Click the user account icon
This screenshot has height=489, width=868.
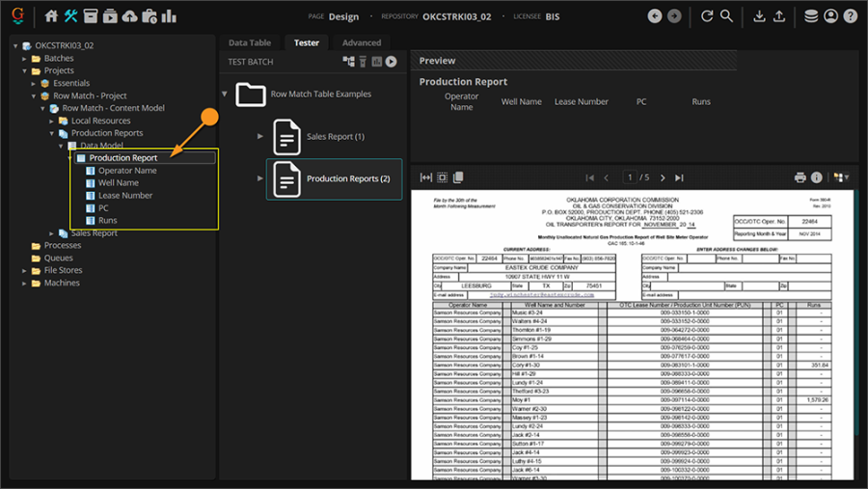[x=830, y=16]
